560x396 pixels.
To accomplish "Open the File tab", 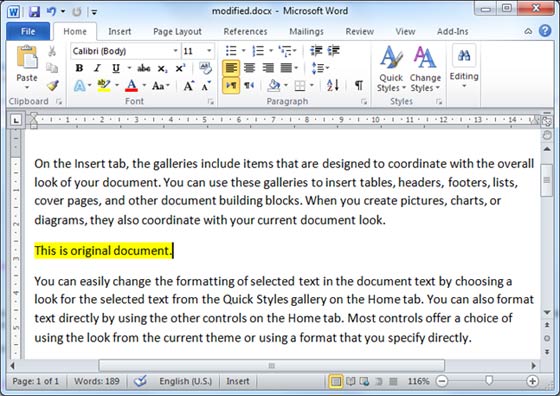I will [28, 31].
